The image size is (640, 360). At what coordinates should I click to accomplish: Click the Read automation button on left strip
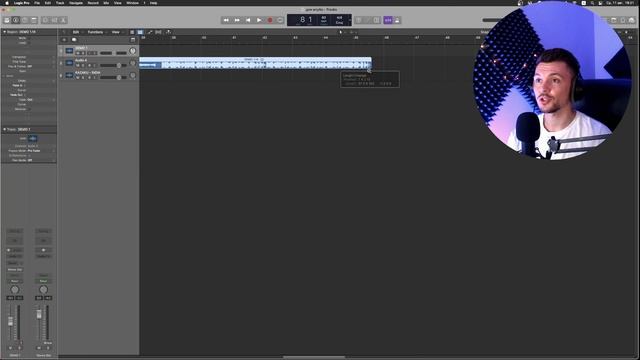coord(15,281)
